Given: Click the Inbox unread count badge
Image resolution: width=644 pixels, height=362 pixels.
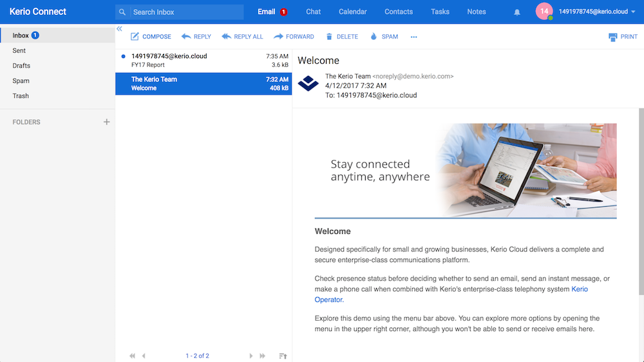Looking at the screenshot, I should [x=35, y=35].
